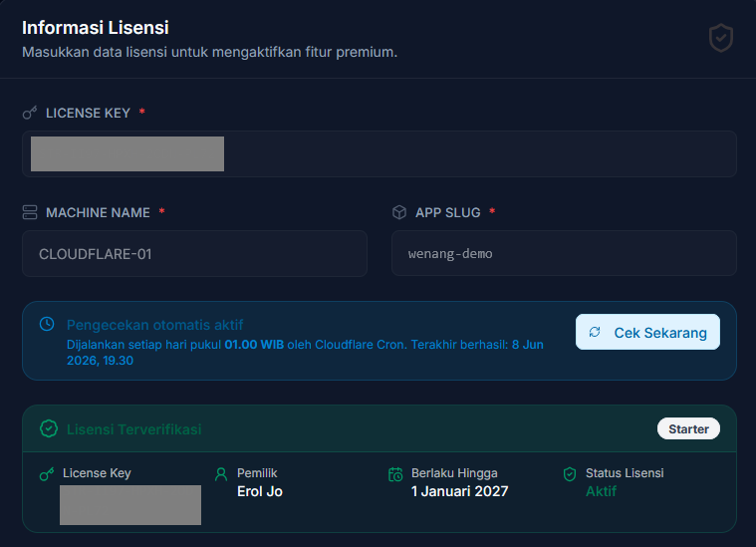756x547 pixels.
Task: Click the 01.00 WIB time text
Action: pyautogui.click(x=254, y=345)
